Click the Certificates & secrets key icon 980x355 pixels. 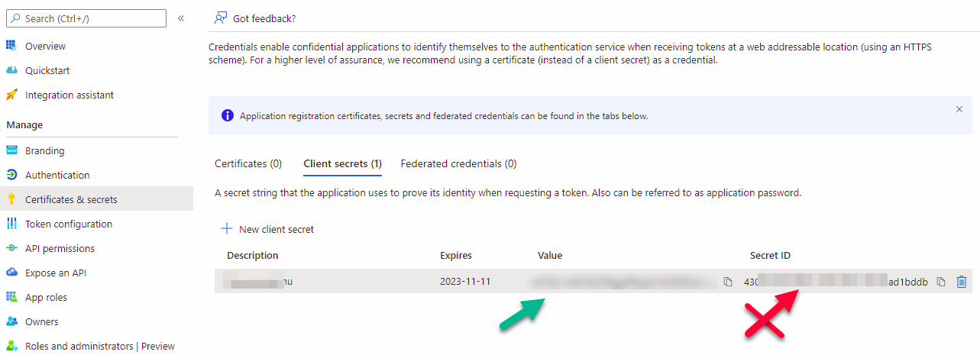click(11, 199)
